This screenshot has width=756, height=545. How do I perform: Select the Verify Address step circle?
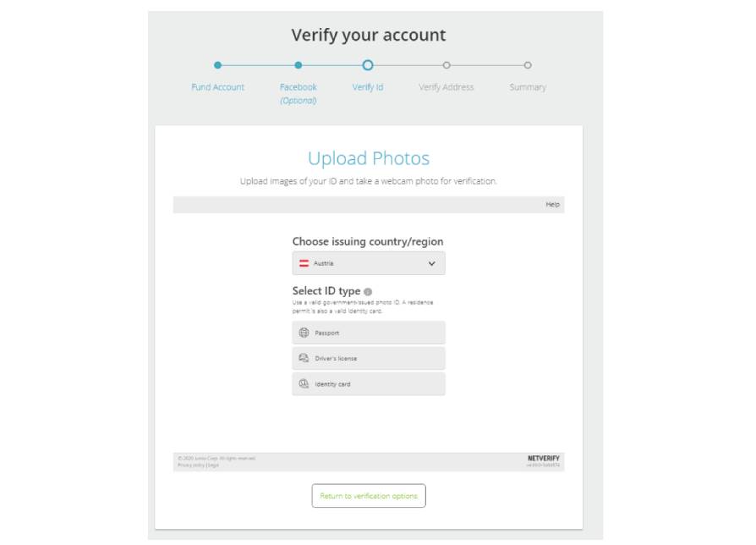[447, 63]
